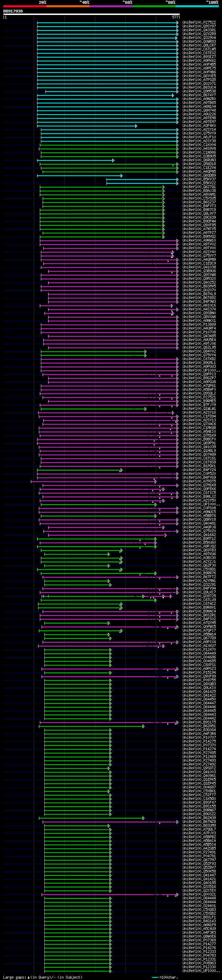Select label UniRef100_A9RW10
222x980 pixels.
[x=199, y=241]
